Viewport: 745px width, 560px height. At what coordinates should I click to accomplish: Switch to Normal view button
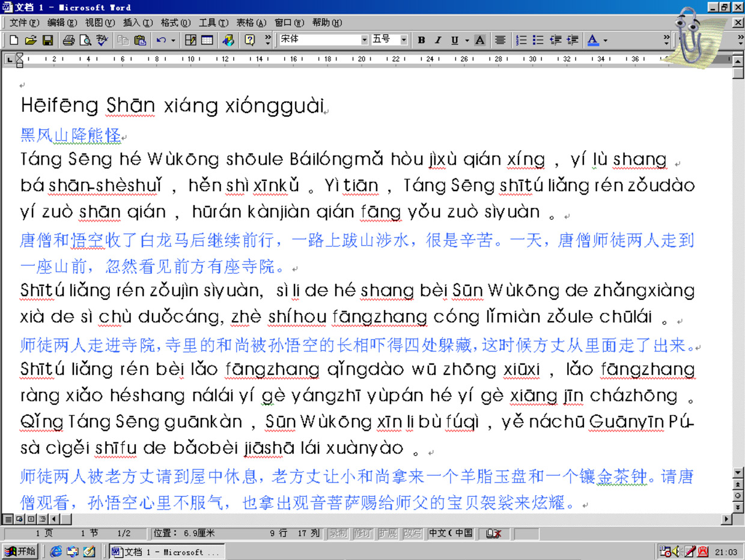pos(8,519)
